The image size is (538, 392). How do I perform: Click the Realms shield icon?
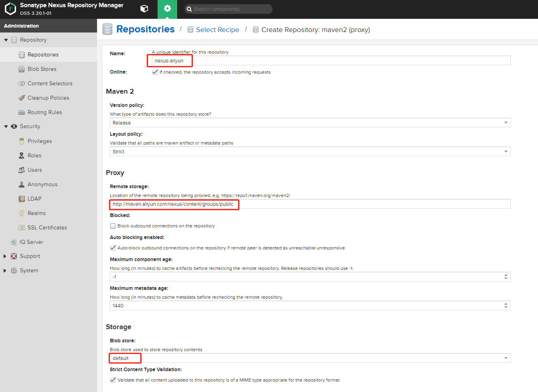[22, 213]
